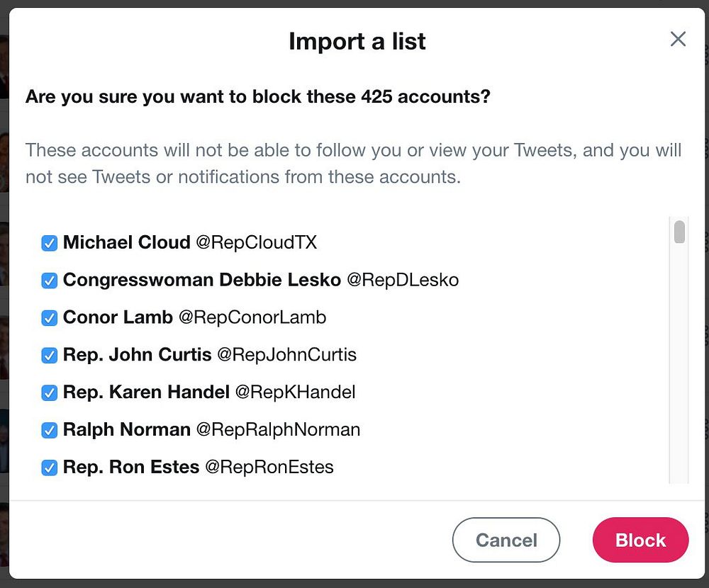The image size is (709, 588).
Task: Uncheck Congresswoman Debbie Lesko's checkbox
Action: (49, 281)
